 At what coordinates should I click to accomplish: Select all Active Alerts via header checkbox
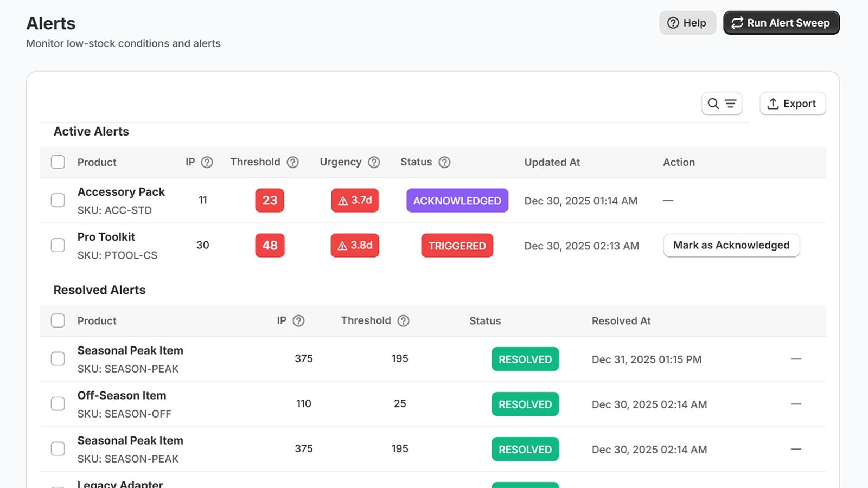(58, 162)
